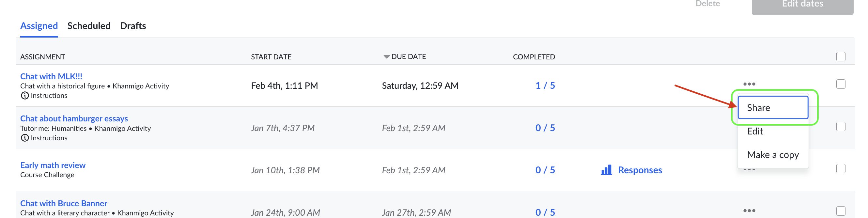Open the Chat with MLK!!! assignment link

(51, 76)
